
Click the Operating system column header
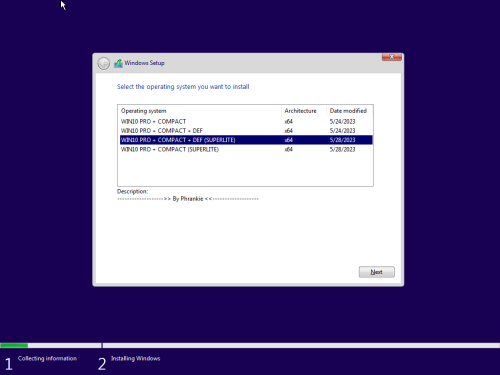pos(200,111)
